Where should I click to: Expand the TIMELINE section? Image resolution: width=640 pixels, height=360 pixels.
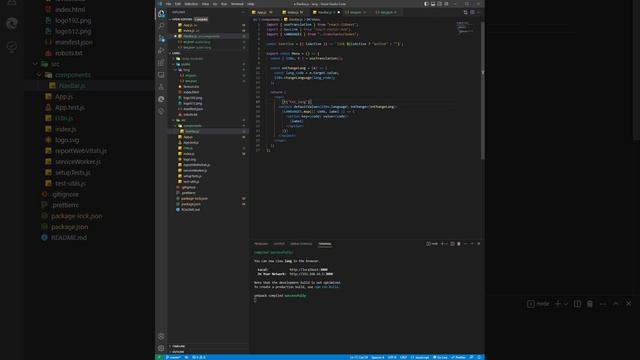[x=178, y=346]
